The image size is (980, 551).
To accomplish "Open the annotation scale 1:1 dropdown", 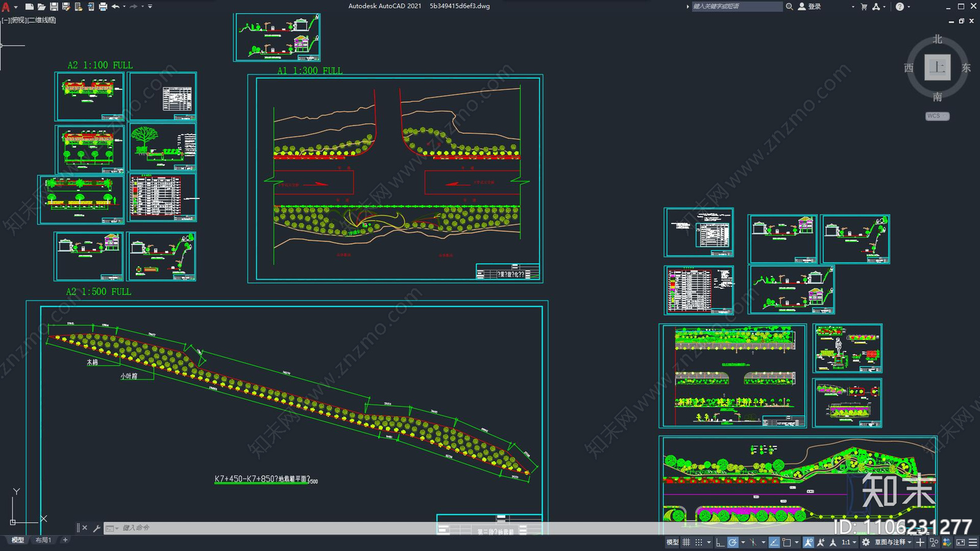I will (848, 542).
